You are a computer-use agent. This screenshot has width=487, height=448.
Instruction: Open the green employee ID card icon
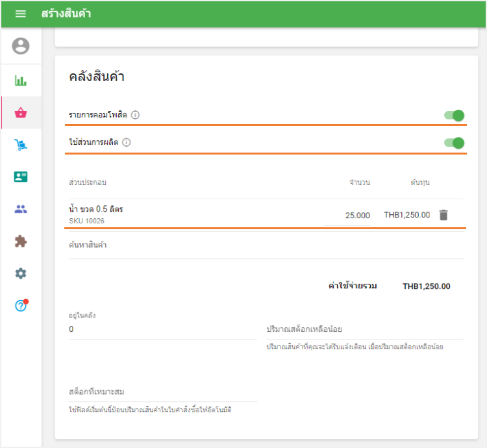point(21,177)
